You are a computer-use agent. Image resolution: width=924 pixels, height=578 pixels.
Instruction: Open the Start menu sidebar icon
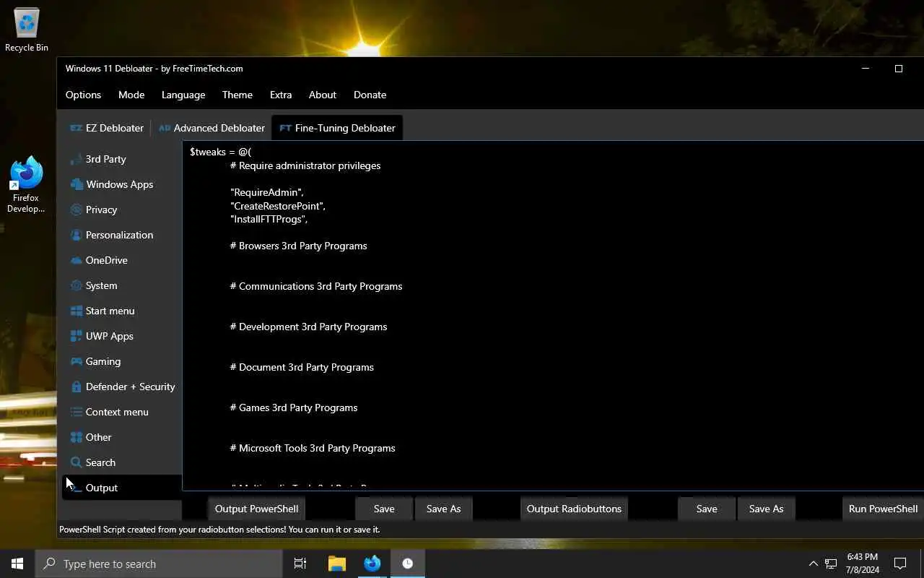click(76, 311)
